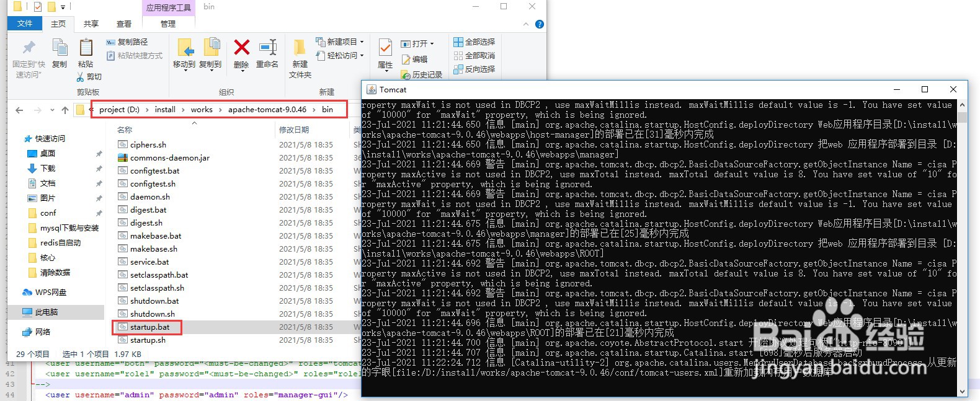Click the History button in the ribbon
The image size is (980, 401).
[x=422, y=75]
